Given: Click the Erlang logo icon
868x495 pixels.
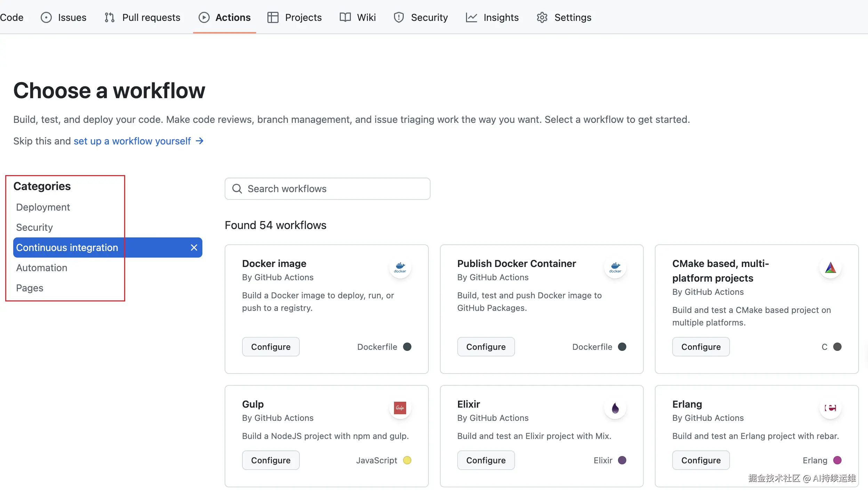Looking at the screenshot, I should (x=830, y=408).
